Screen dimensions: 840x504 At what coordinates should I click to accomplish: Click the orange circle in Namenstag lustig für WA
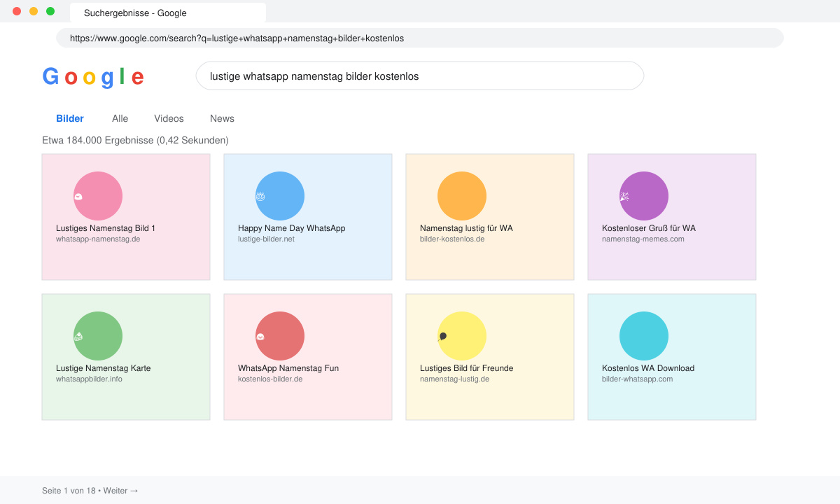(x=462, y=196)
